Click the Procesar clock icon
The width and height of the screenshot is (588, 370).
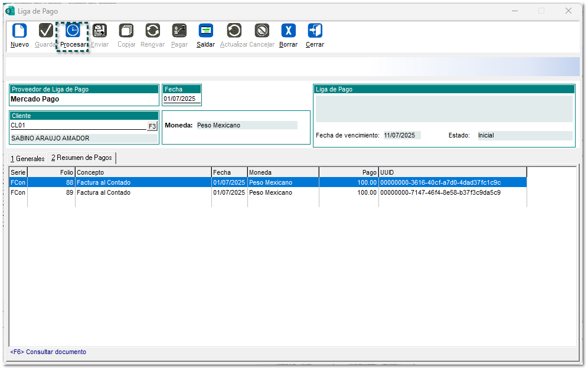[x=72, y=31]
